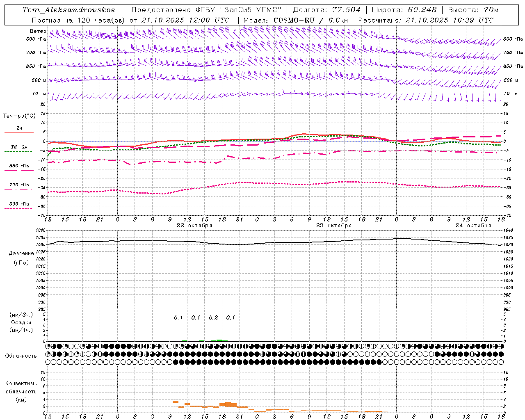The height and width of the screenshot is (420, 525).
Task: Select the 700 гПа temperature legend label
Action: click(x=19, y=185)
